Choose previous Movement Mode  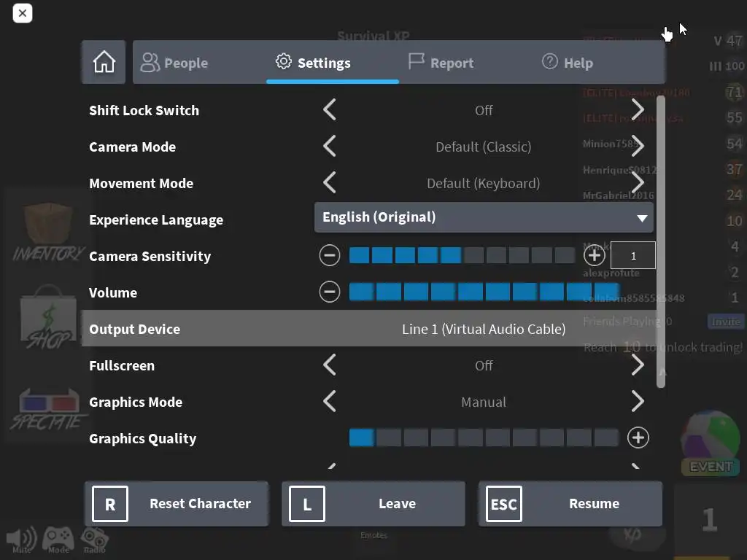click(330, 183)
